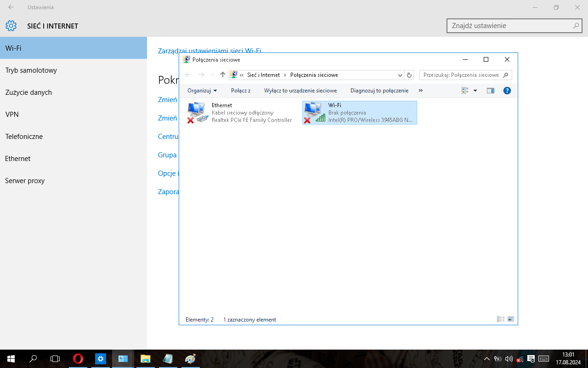This screenshot has height=368, width=588.
Task: Select Ethernet in the settings sidebar
Action: tap(73, 158)
